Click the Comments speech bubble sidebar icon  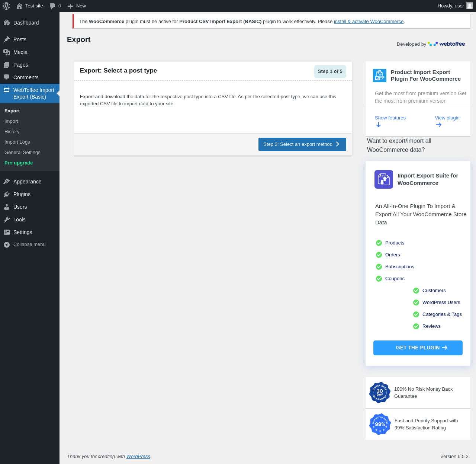pyautogui.click(x=7, y=77)
